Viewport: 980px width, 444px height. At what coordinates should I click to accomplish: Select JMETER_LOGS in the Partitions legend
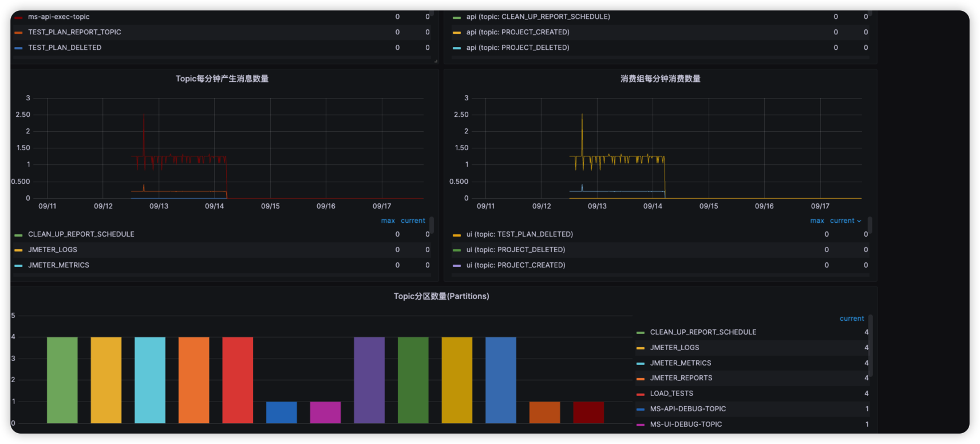point(674,348)
